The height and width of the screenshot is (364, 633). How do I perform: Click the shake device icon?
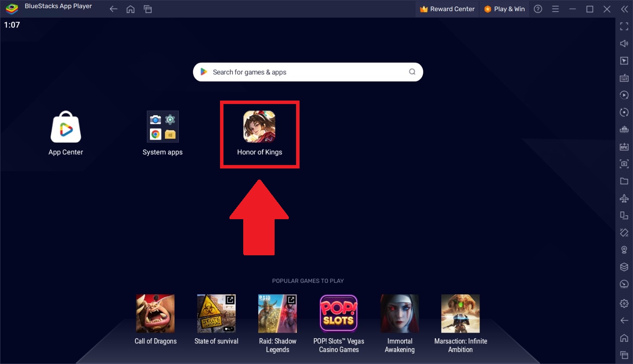(624, 232)
